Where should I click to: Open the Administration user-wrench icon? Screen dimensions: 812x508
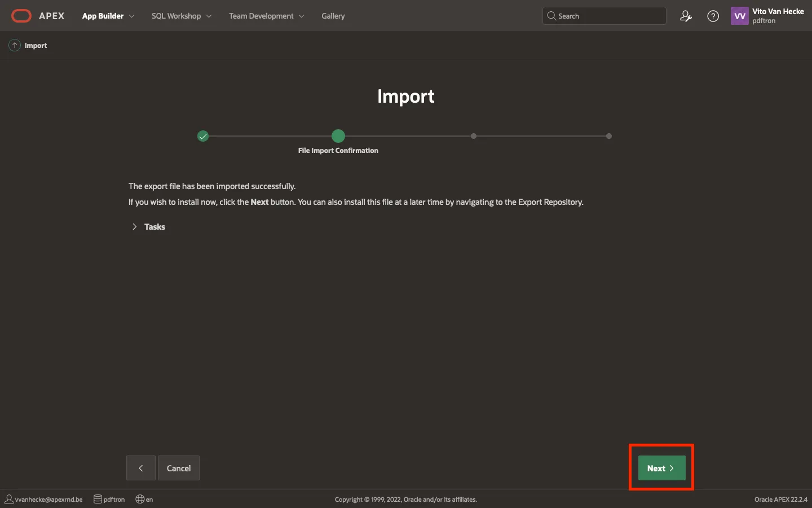[686, 16]
